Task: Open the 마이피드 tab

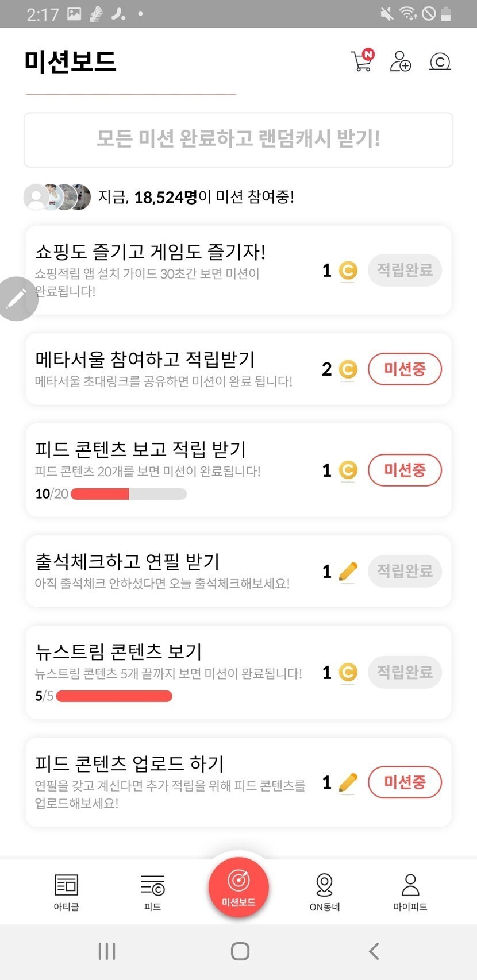Action: [x=410, y=892]
